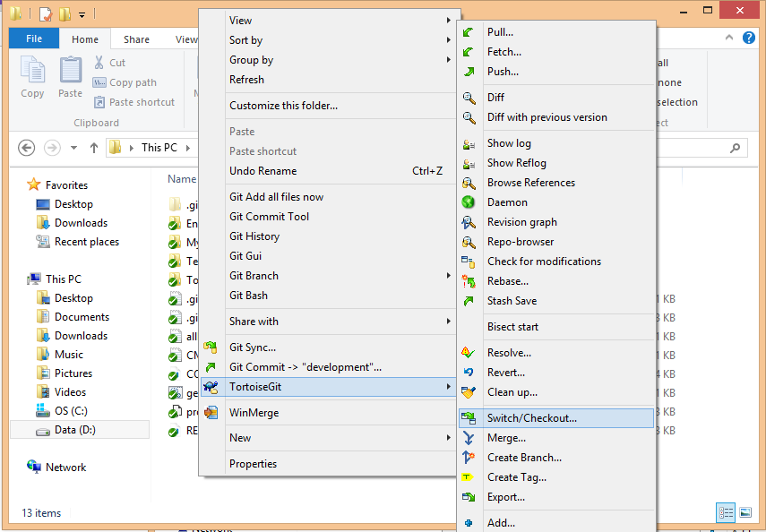Choose Customize this folder...

pyautogui.click(x=283, y=106)
